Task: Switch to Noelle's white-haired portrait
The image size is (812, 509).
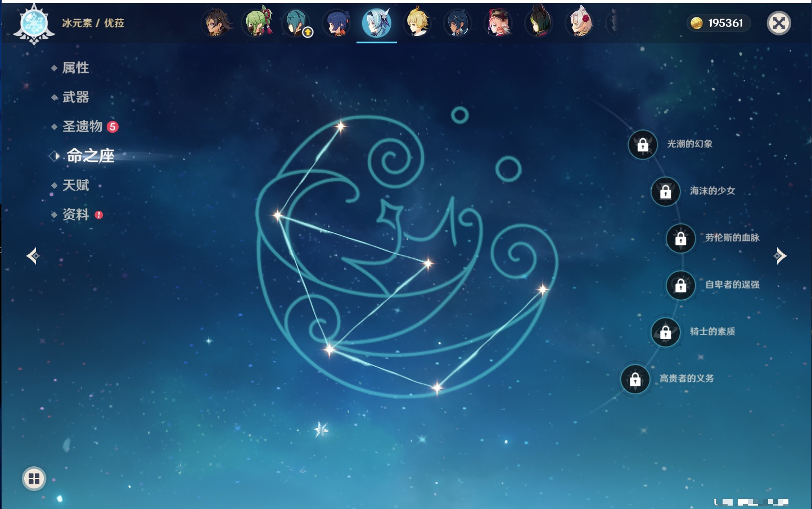Action: coord(579,23)
